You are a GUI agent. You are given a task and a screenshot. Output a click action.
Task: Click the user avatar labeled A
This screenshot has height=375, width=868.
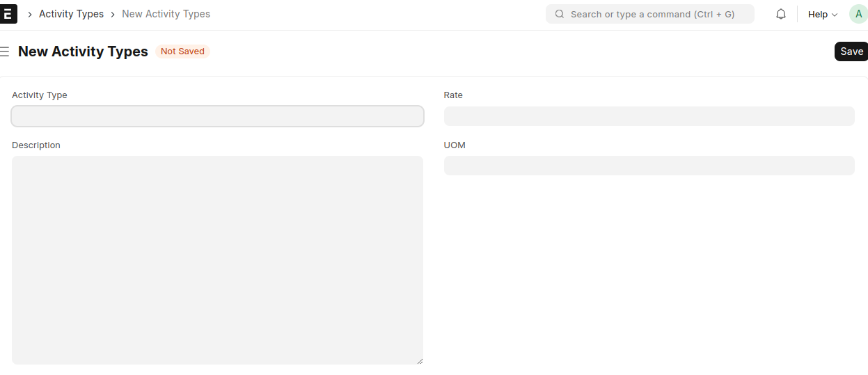point(858,14)
